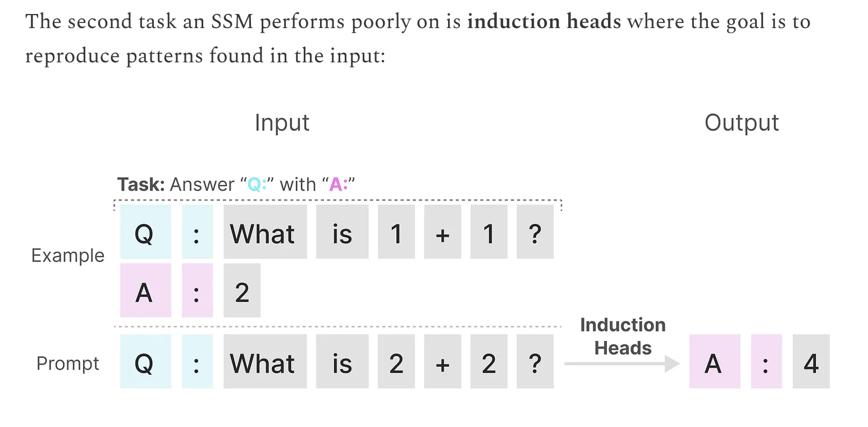Viewport: 868px width, 427px height.
Task: Click the plus sign token in Example row
Action: click(x=442, y=231)
